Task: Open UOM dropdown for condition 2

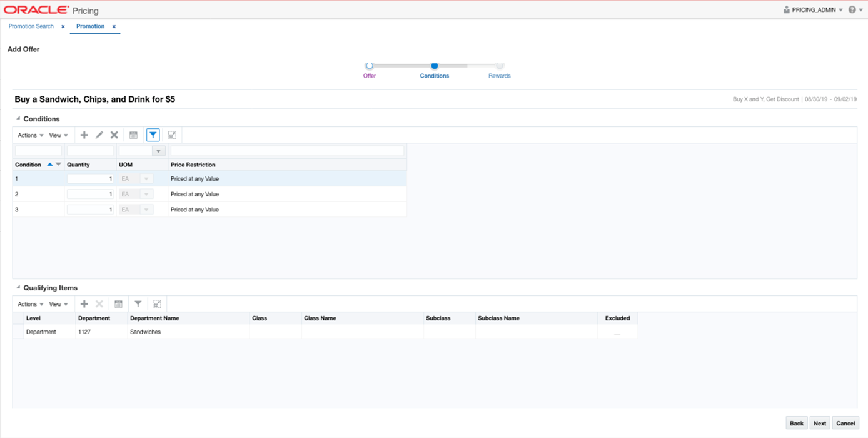Action: [x=146, y=195]
